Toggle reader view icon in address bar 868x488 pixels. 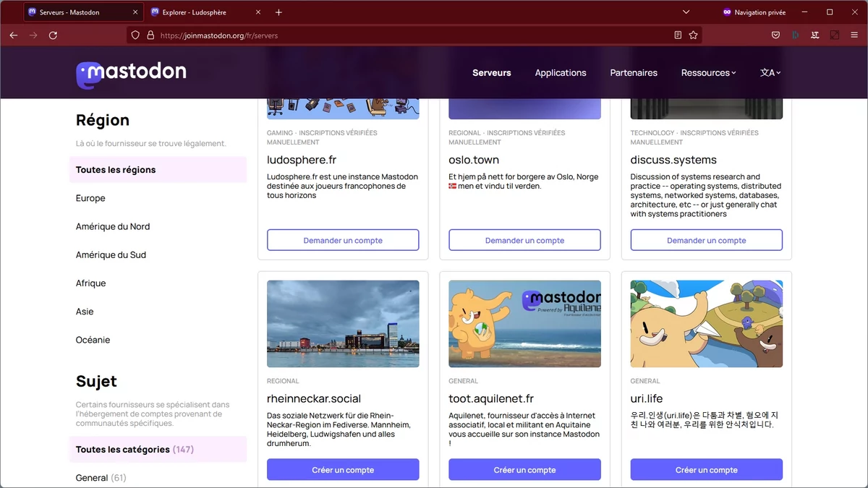click(x=678, y=35)
